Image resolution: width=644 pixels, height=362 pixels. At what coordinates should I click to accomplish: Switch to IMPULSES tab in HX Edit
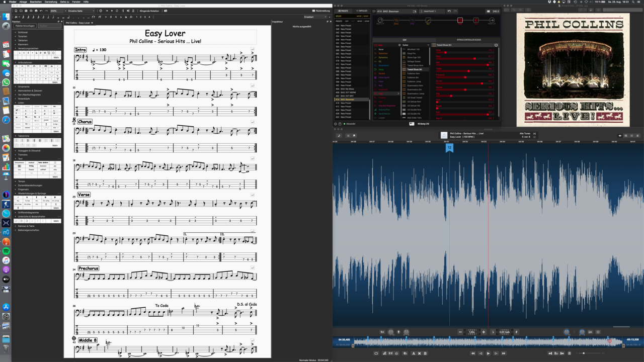[x=362, y=11]
